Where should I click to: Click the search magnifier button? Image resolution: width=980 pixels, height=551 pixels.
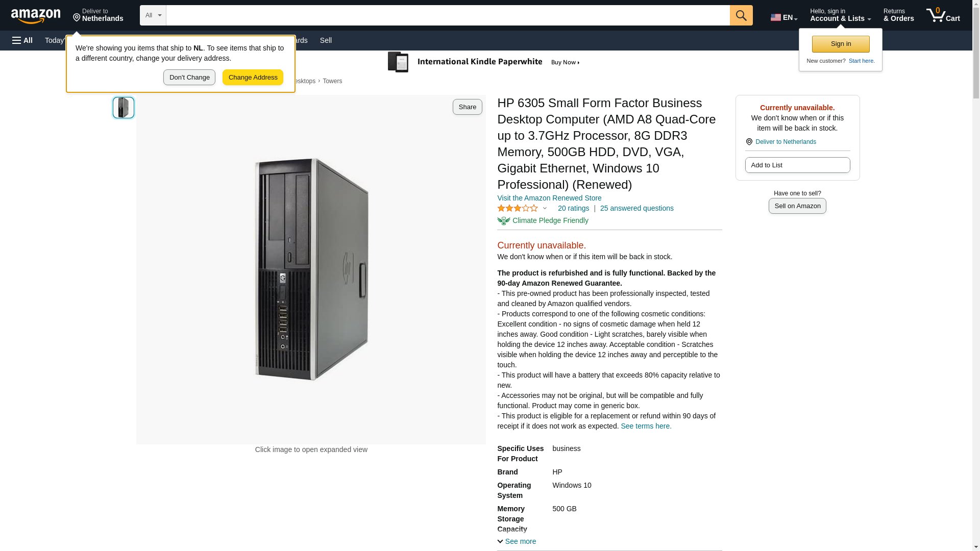(x=741, y=15)
